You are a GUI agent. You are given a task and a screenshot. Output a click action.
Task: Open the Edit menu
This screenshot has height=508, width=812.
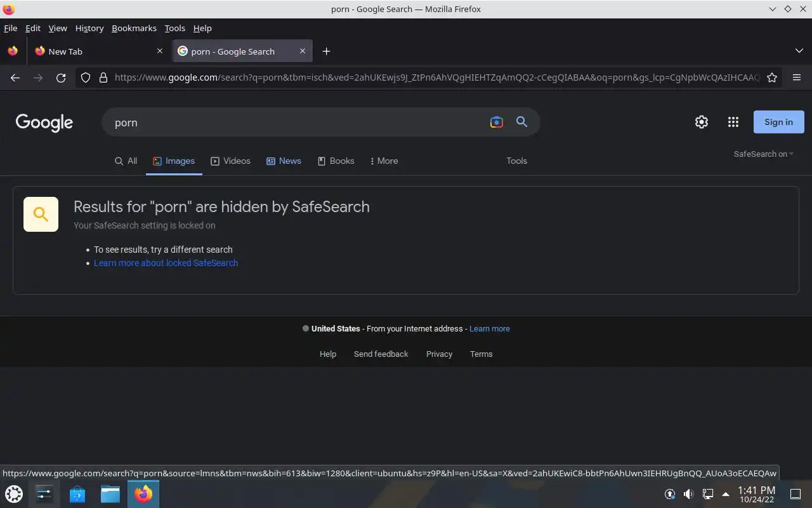(x=33, y=28)
